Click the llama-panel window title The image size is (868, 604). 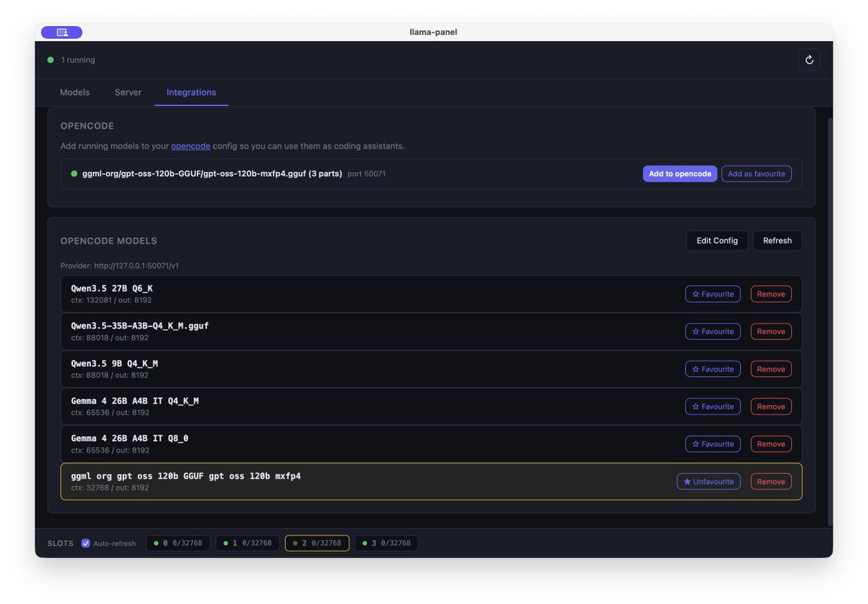tap(433, 32)
